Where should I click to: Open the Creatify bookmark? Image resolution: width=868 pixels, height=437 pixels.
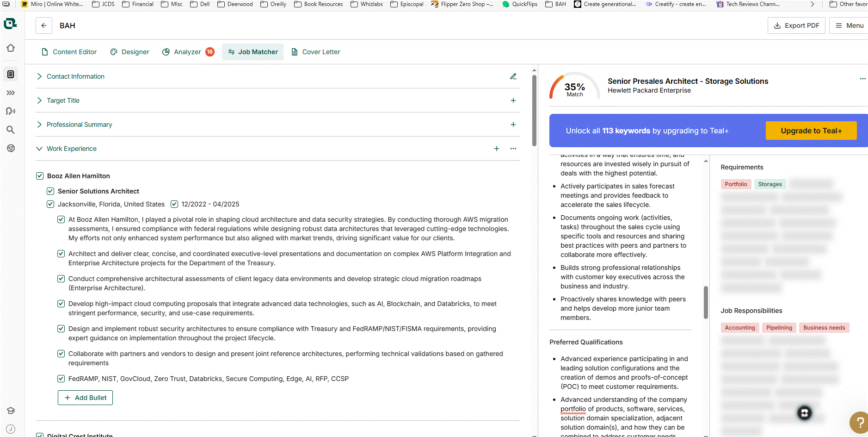pos(676,4)
